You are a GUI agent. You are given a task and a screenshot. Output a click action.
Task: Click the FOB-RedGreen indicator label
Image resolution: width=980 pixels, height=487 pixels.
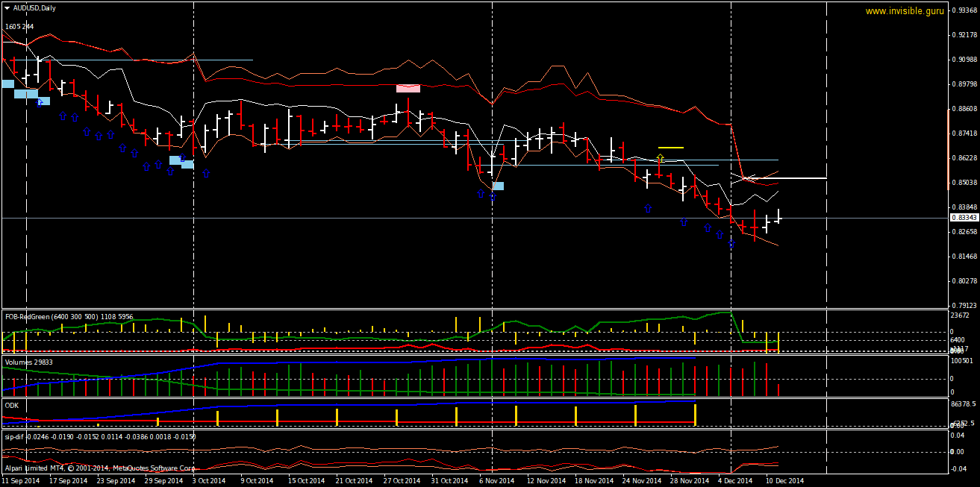pos(69,317)
